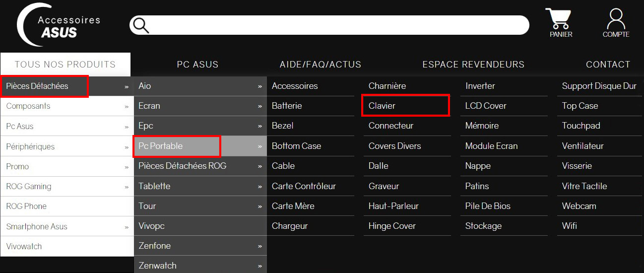Choose Connecteur part category
The image size is (644, 273).
[x=391, y=126]
